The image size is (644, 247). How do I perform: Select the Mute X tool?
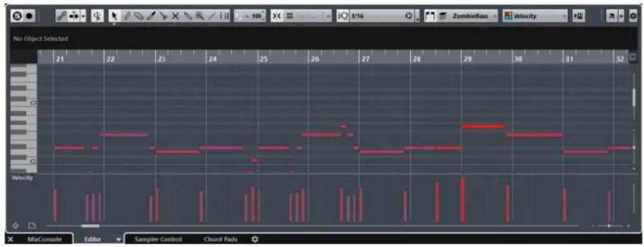[176, 16]
